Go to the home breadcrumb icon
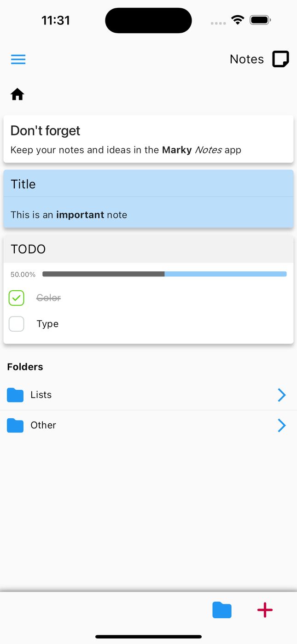This screenshot has height=644, width=297. click(17, 94)
